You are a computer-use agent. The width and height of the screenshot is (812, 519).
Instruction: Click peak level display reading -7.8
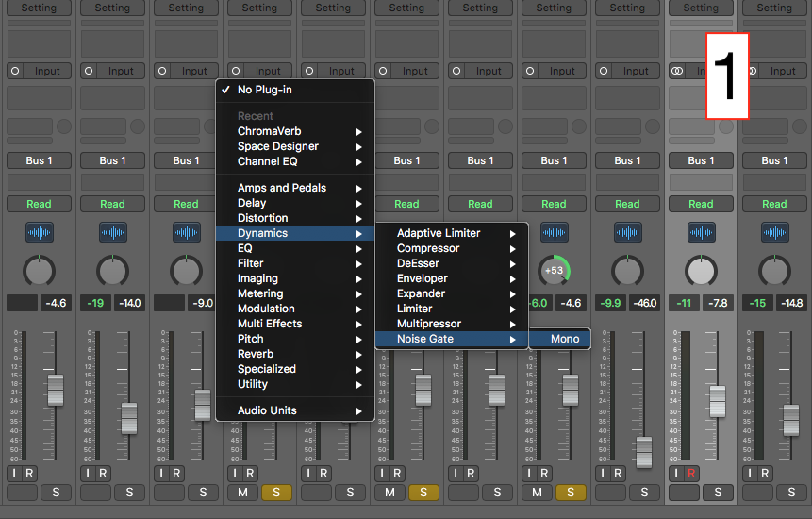(719, 303)
